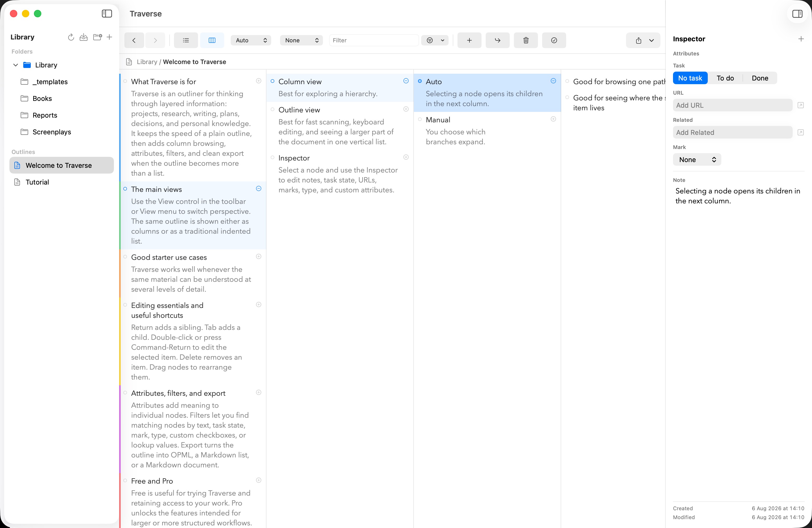Click the bullet handle of Outline view node
The image size is (812, 528).
pos(272,109)
